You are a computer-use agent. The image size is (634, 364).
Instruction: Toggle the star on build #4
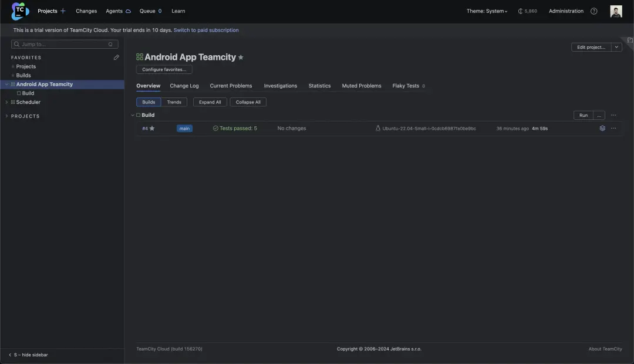[152, 129]
